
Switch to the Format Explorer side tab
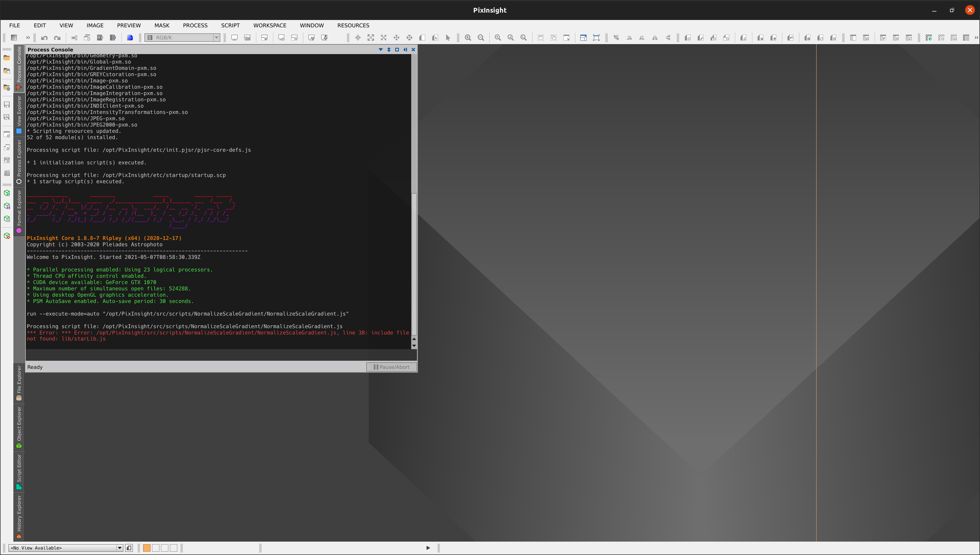[19, 212]
